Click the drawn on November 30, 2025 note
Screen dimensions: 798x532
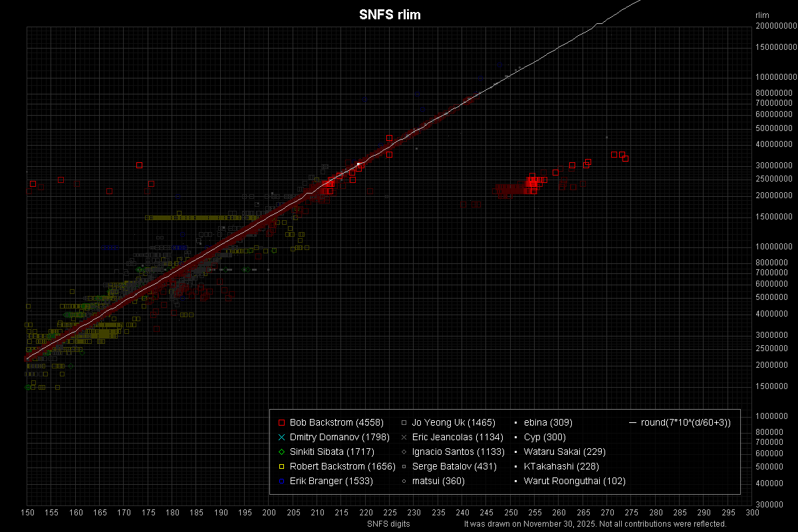[x=595, y=524]
